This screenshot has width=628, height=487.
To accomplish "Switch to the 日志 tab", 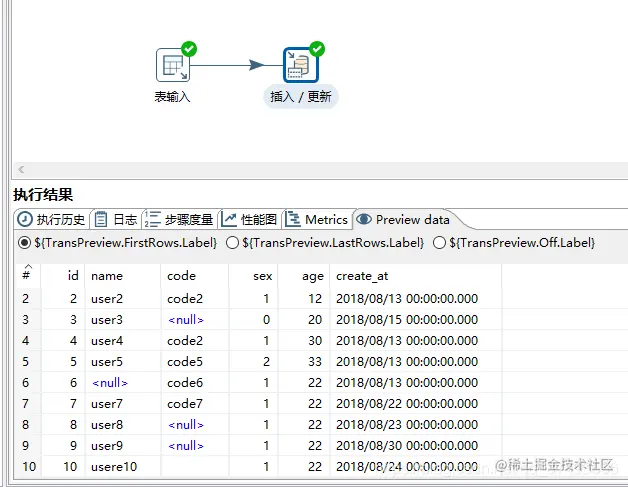I will [x=116, y=219].
